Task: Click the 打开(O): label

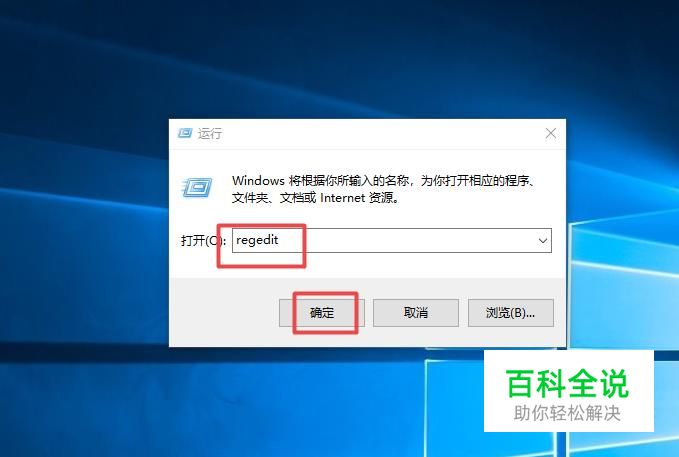Action: pyautogui.click(x=203, y=240)
